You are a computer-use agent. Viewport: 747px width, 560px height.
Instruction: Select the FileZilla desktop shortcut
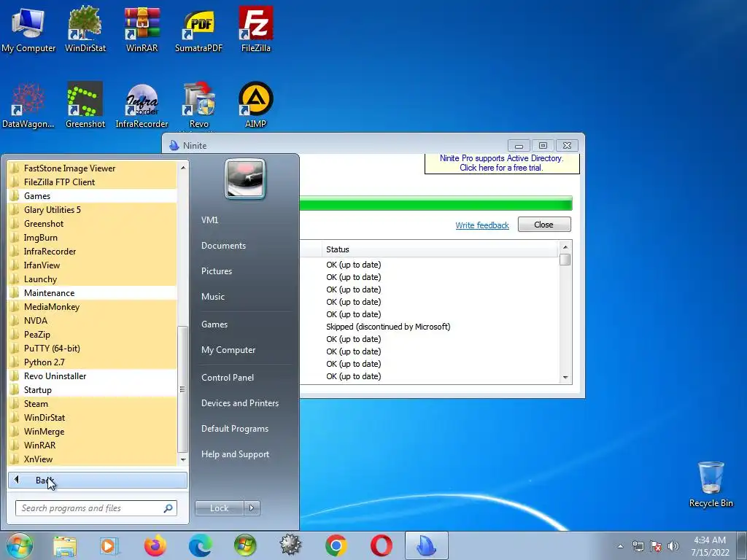tap(256, 29)
